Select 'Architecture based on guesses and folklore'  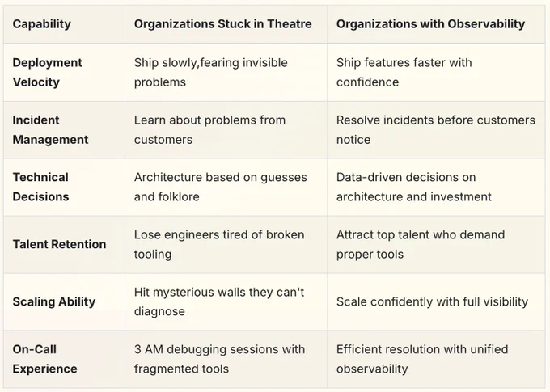pos(221,187)
